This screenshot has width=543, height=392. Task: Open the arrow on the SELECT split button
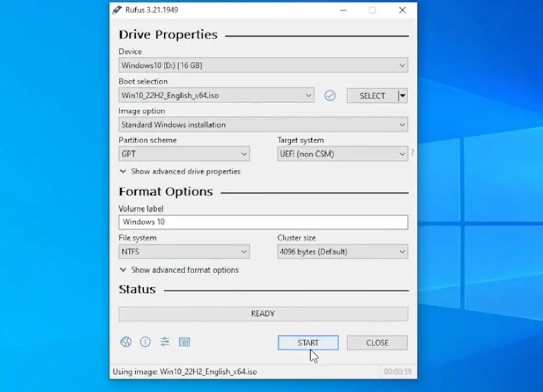point(402,96)
